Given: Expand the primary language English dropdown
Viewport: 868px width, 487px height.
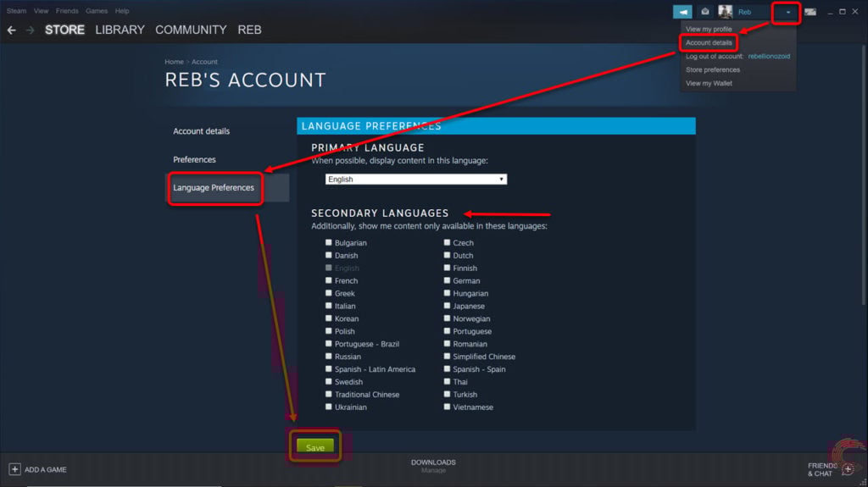Looking at the screenshot, I should [x=415, y=180].
